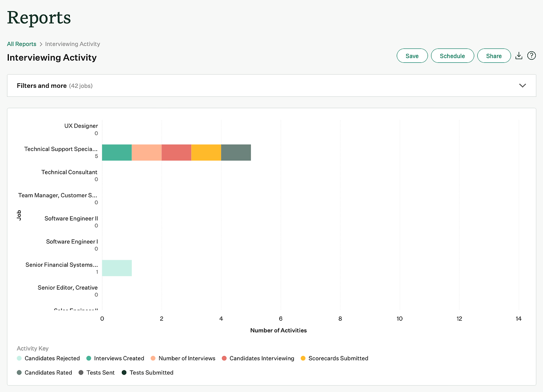The width and height of the screenshot is (543, 392).
Task: Share the Interviewing Activity report
Action: point(494,55)
